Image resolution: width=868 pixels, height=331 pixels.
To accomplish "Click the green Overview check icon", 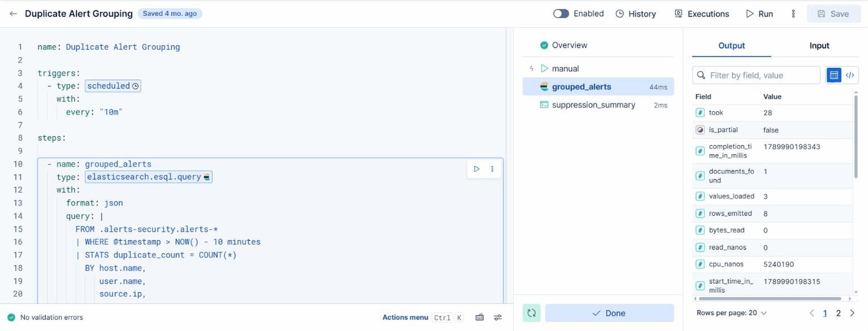I will point(544,45).
